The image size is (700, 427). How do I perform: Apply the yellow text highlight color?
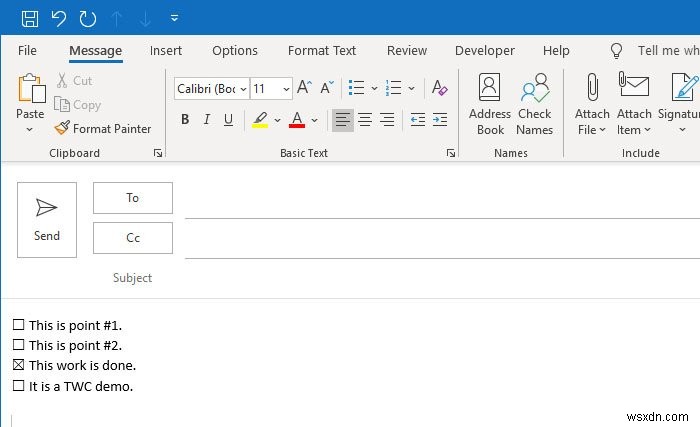point(260,120)
